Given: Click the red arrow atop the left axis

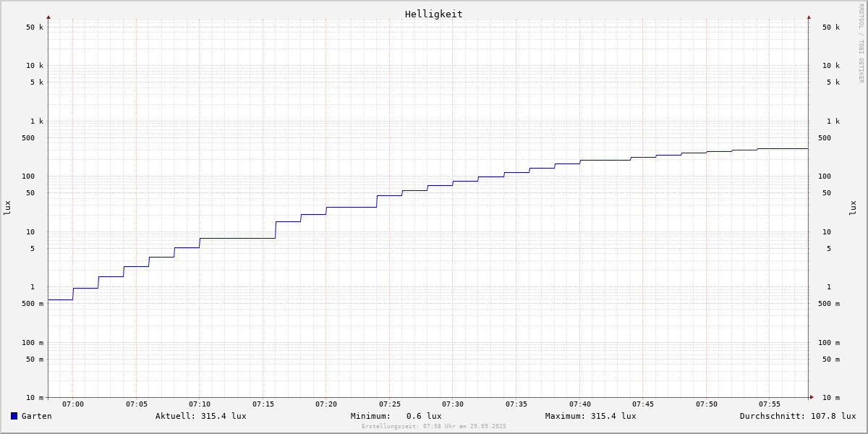Looking at the screenshot, I should 48,17.
